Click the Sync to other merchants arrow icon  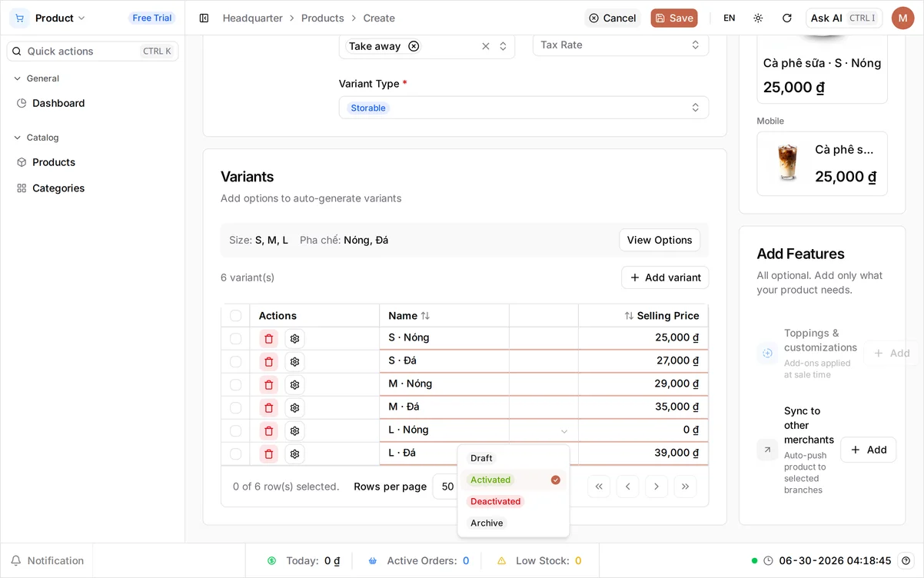[x=767, y=450]
